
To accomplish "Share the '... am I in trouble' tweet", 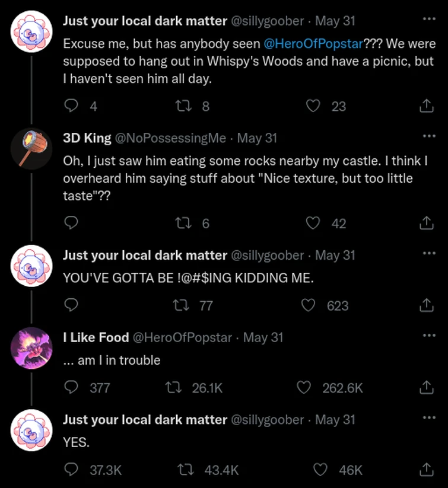I will point(426,388).
